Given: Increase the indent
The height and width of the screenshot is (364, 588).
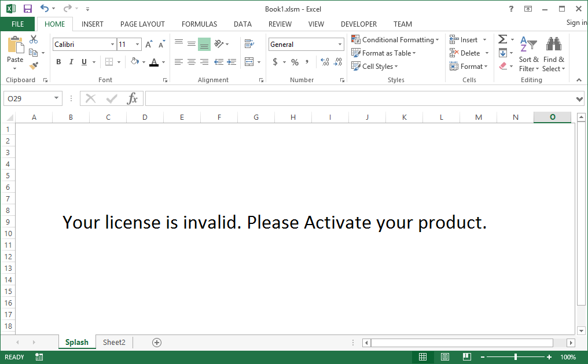Looking at the screenshot, I should point(231,62).
